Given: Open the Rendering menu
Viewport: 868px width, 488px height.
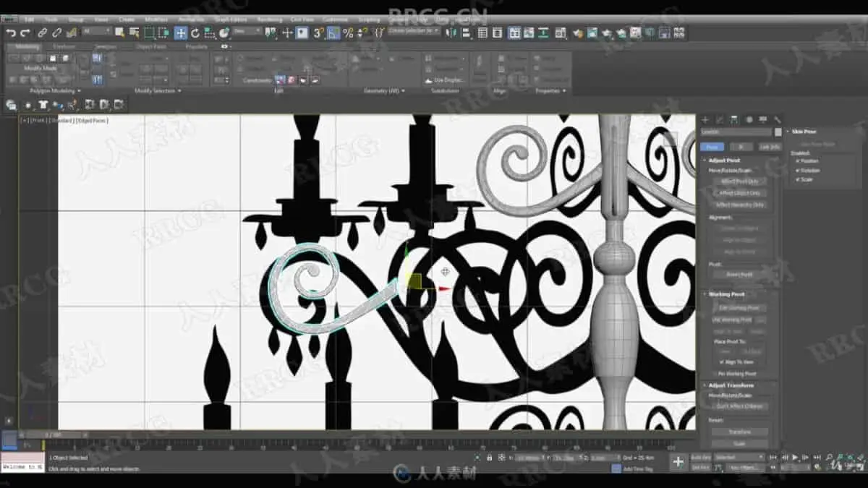Looking at the screenshot, I should pos(270,20).
